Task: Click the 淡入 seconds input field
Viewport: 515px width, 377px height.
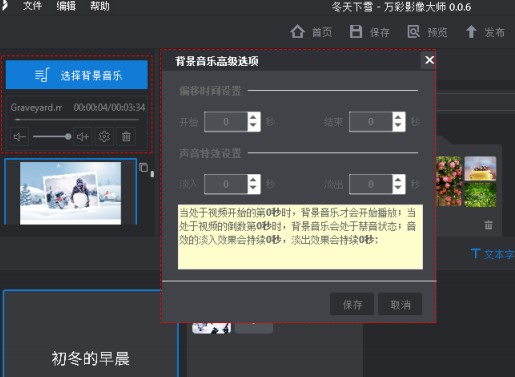Action: [x=226, y=184]
